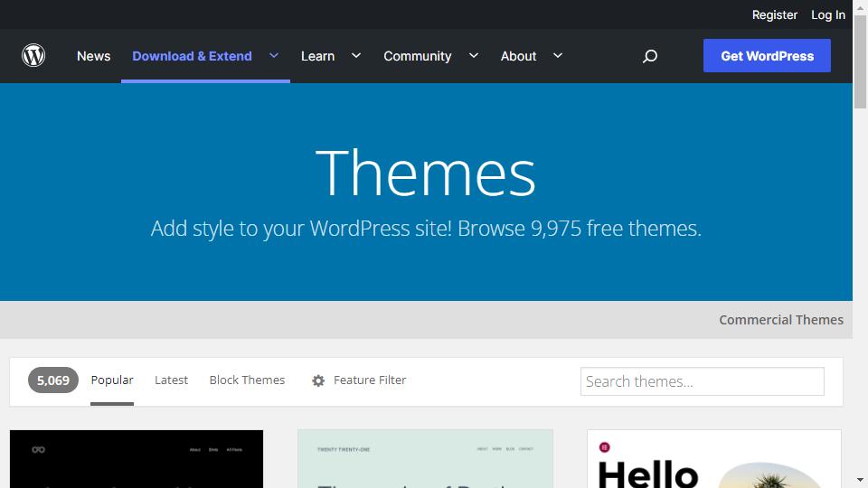Expand the Community menu chevron
The image size is (868, 488).
coord(473,55)
